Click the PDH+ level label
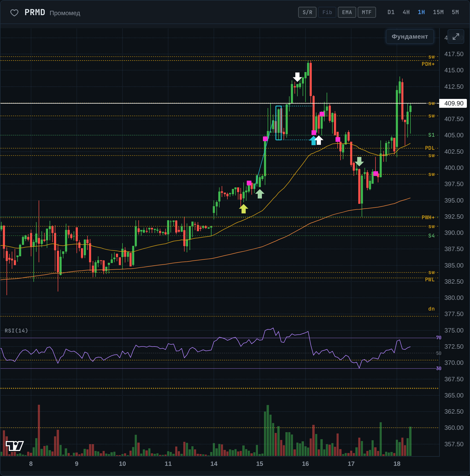Image resolution: width=470 pixels, height=476 pixels. tap(428, 64)
